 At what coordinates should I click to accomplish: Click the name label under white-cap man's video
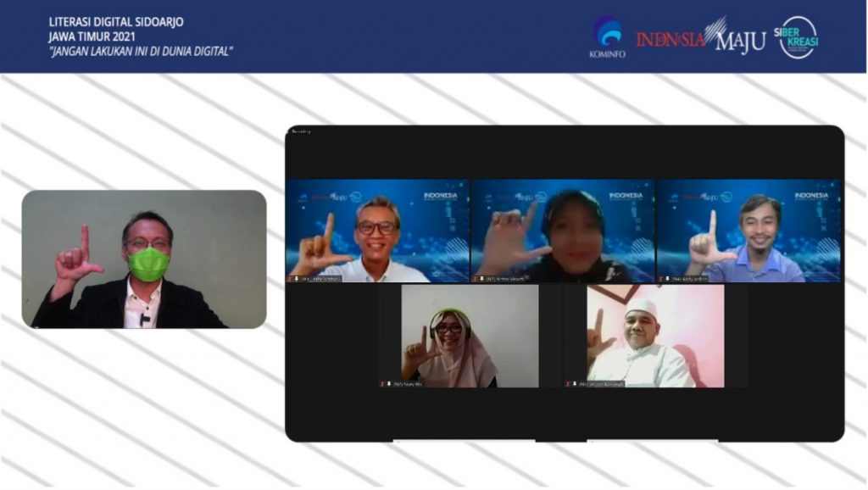[x=604, y=384]
